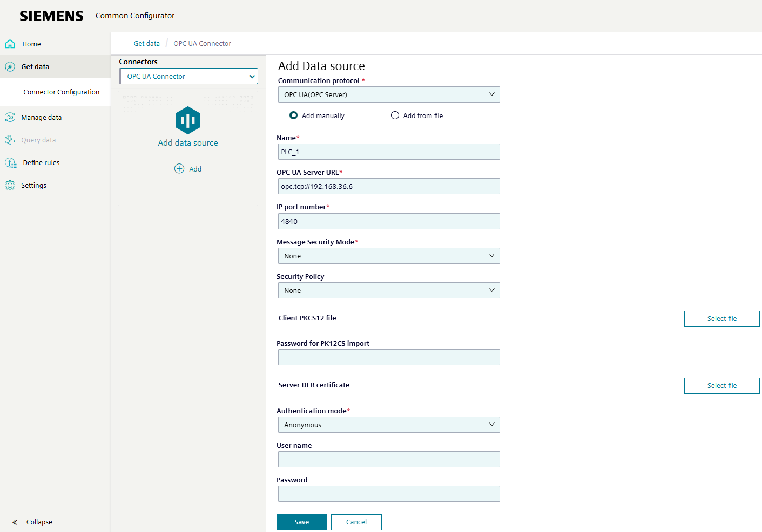Expand the Authentication mode dropdown
Screen dimensions: 762x532
389,425
